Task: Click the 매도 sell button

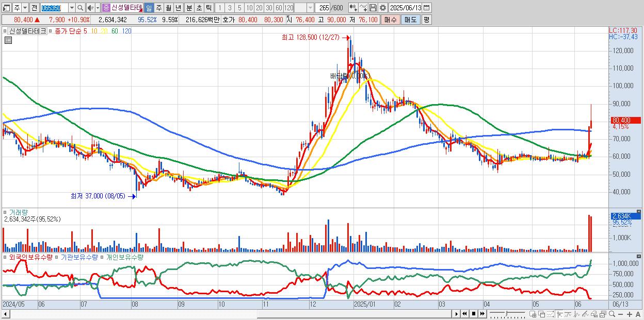Action: tap(410, 20)
